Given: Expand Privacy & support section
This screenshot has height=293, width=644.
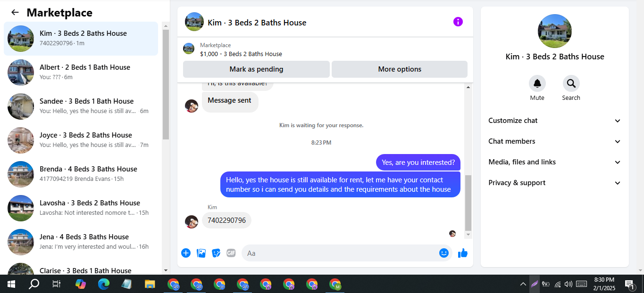Looking at the screenshot, I should click(554, 183).
